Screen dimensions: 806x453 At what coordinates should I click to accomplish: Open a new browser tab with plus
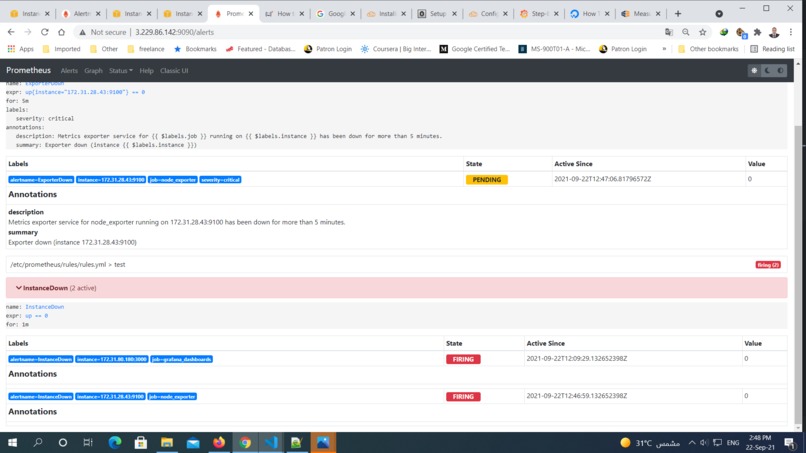coord(677,13)
